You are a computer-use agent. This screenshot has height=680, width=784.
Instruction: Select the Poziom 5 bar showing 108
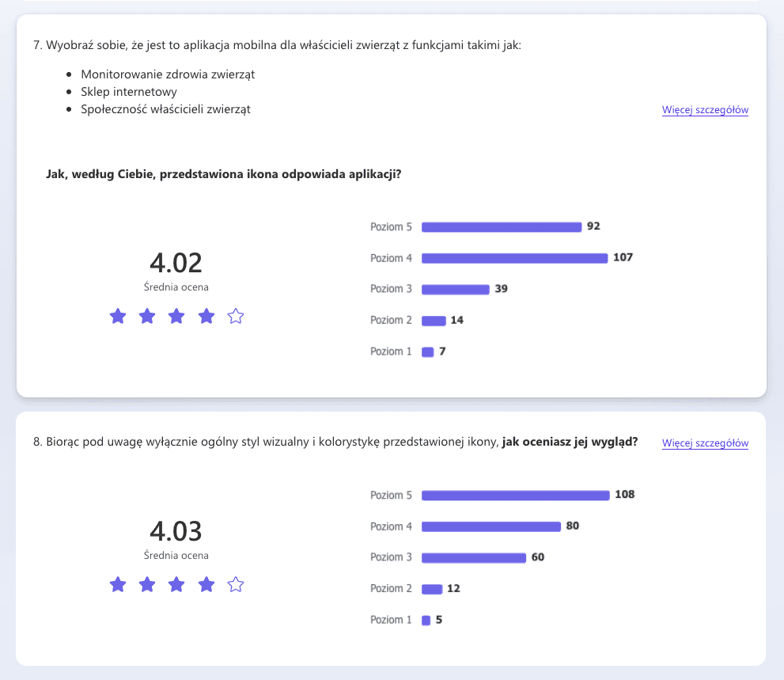(516, 496)
